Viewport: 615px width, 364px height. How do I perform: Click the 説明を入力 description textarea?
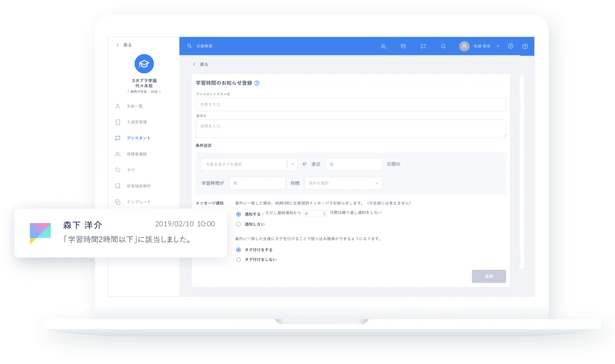351,129
